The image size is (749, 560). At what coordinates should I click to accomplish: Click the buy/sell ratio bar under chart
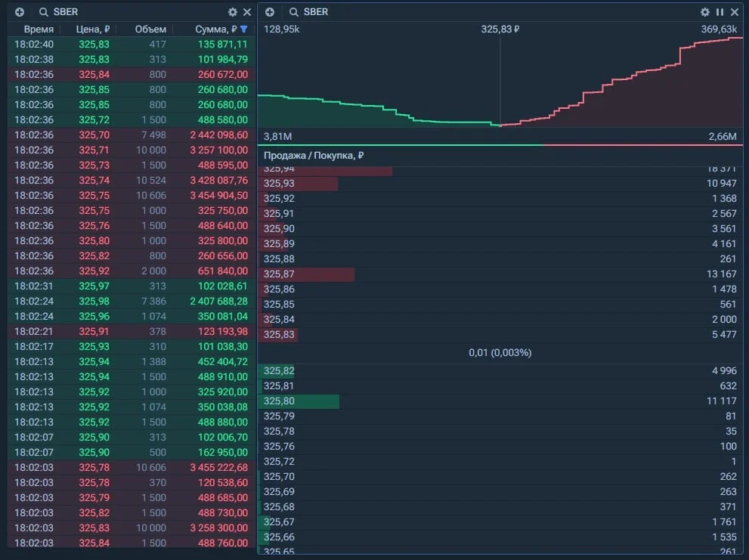[x=500, y=145]
